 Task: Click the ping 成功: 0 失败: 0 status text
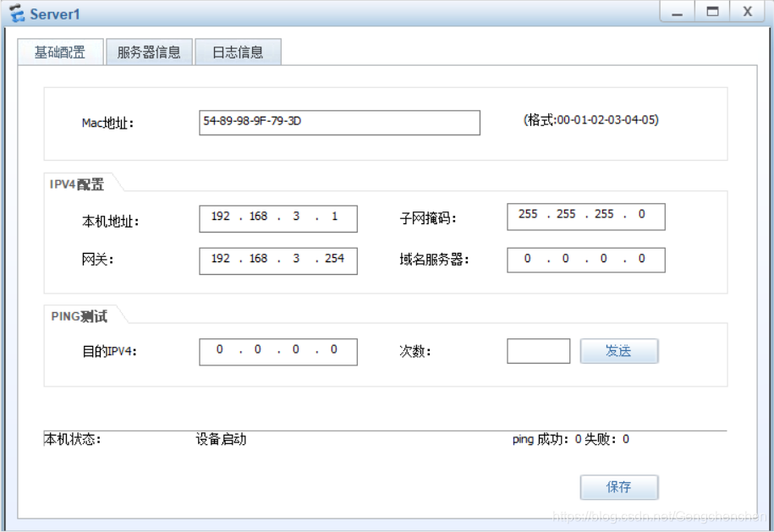pyautogui.click(x=571, y=439)
